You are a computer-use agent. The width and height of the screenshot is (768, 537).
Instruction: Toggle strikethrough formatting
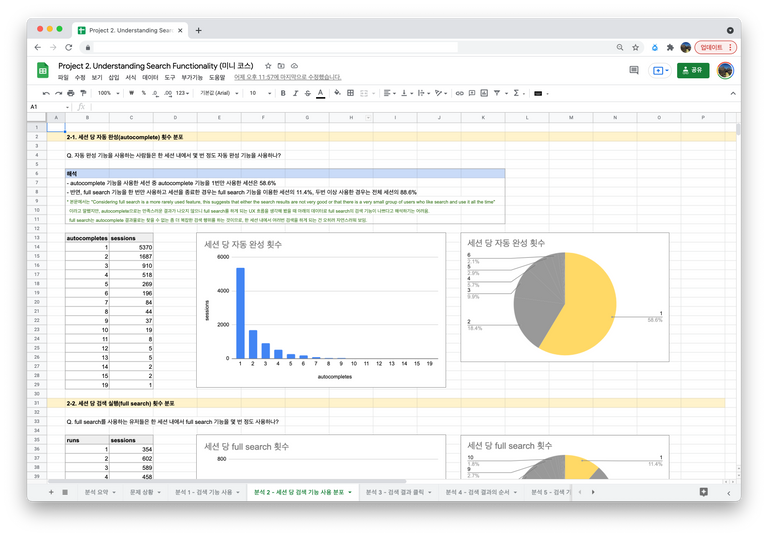tap(308, 93)
